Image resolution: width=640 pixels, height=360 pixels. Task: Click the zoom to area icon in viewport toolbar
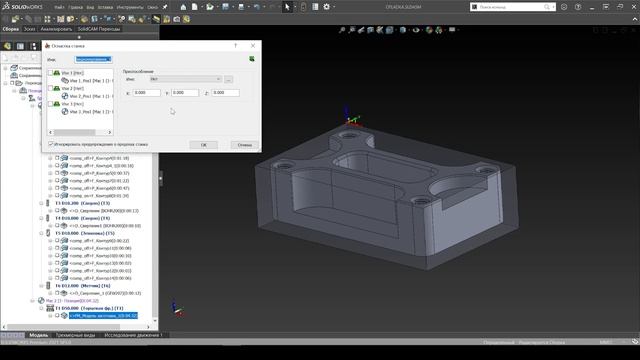(x=352, y=30)
